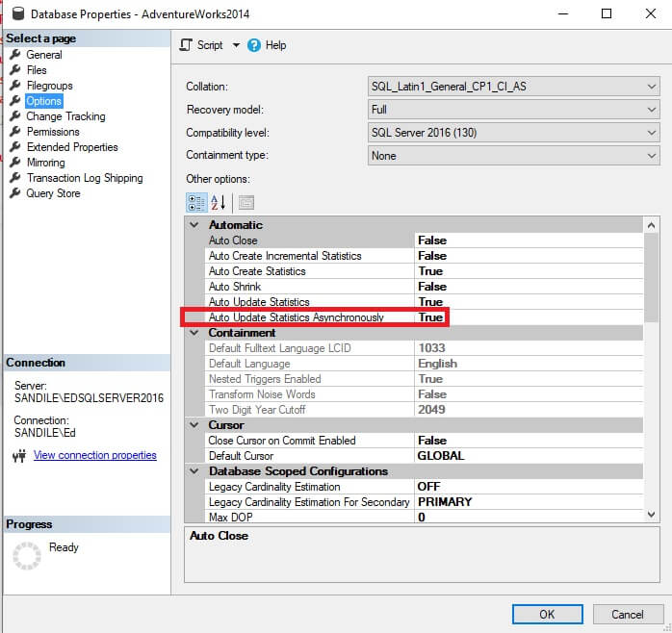Screen dimensions: 672x633
Task: Click the property grid scroll-down arrow
Action: 651,515
